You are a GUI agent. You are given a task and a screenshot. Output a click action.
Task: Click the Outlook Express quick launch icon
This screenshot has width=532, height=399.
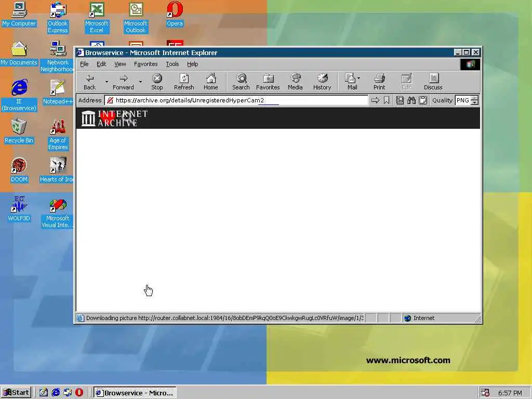pos(68,393)
